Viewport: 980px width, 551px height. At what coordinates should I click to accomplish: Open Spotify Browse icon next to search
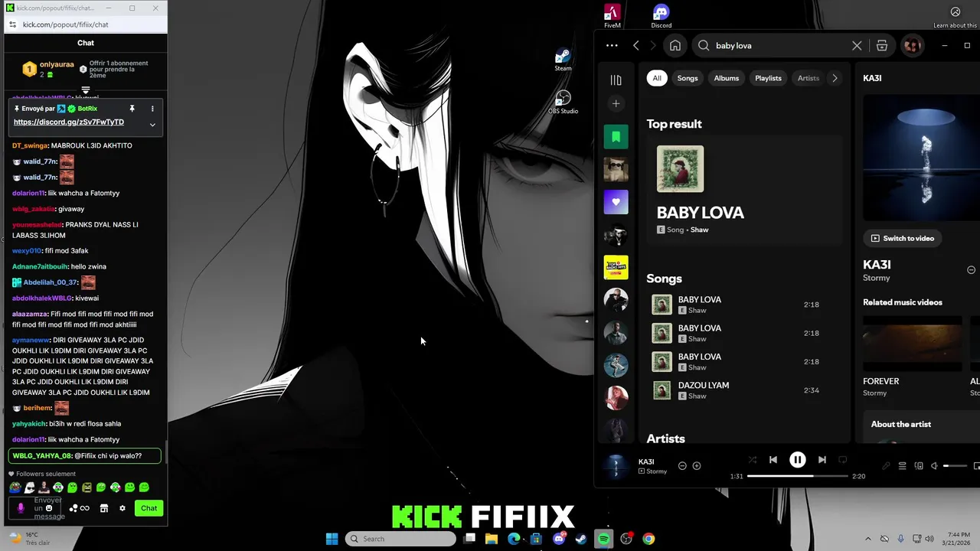(x=882, y=46)
